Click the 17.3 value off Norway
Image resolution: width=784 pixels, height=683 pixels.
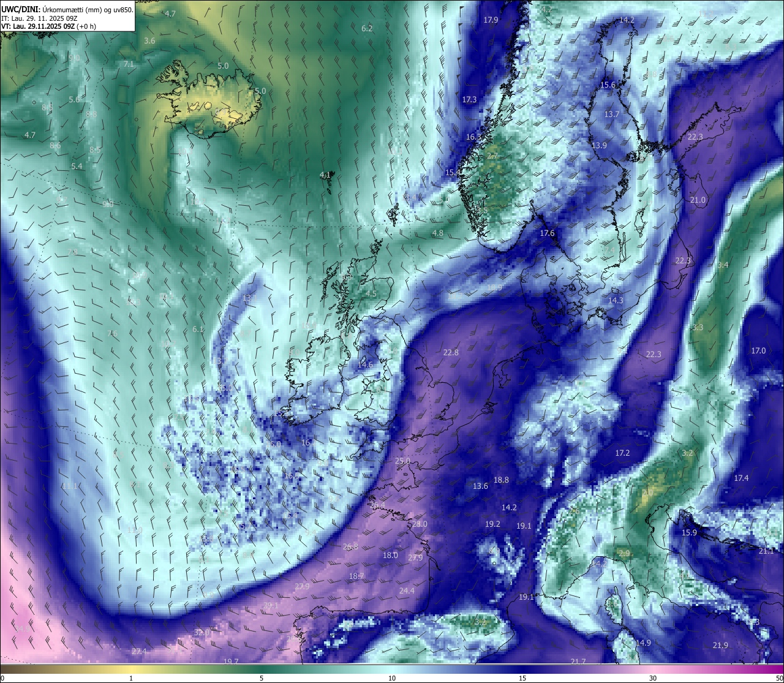tap(469, 99)
